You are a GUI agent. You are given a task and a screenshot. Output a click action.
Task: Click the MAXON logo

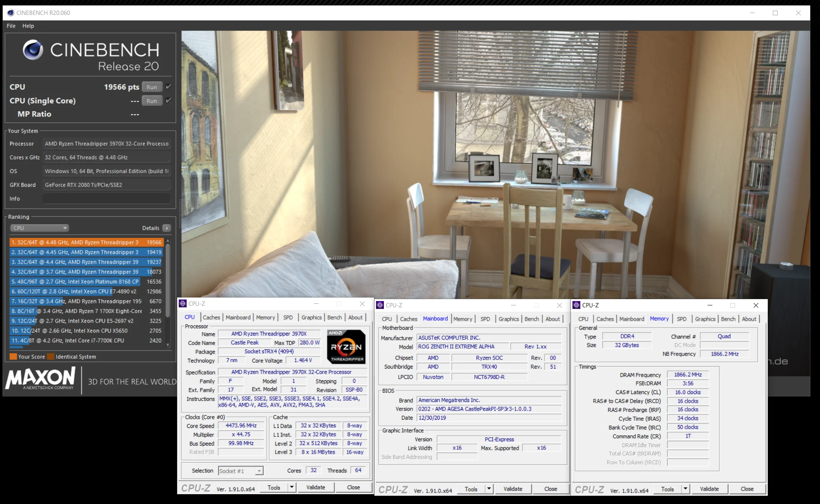(x=40, y=378)
